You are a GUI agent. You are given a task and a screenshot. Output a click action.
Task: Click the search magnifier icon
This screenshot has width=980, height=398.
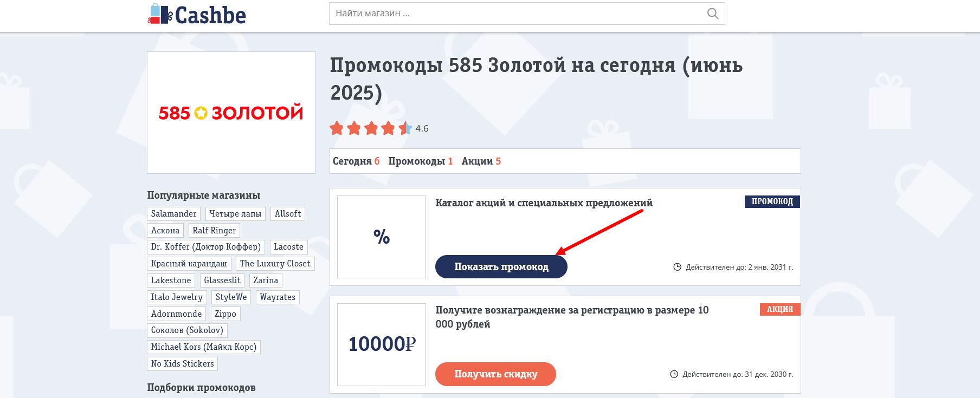(713, 14)
